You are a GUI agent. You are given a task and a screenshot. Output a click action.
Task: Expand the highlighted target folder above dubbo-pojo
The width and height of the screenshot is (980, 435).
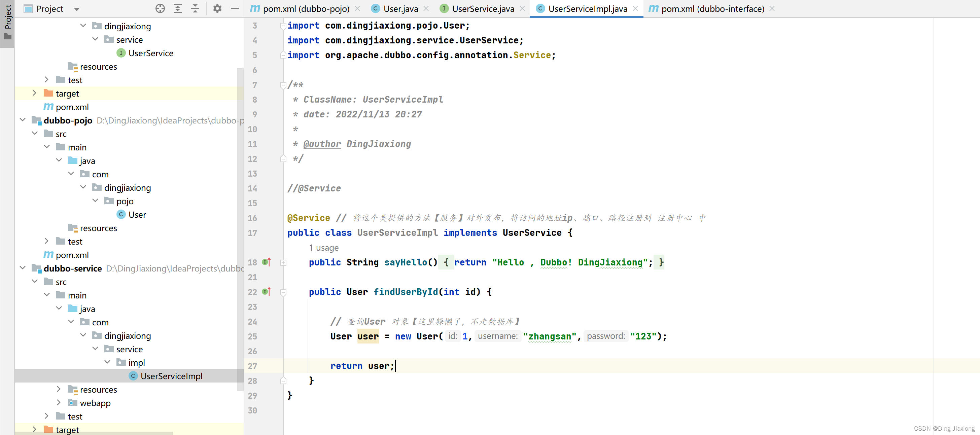[x=35, y=93]
